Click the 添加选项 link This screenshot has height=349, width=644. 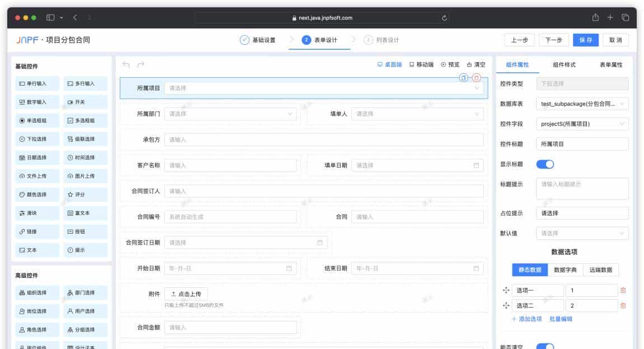527,319
